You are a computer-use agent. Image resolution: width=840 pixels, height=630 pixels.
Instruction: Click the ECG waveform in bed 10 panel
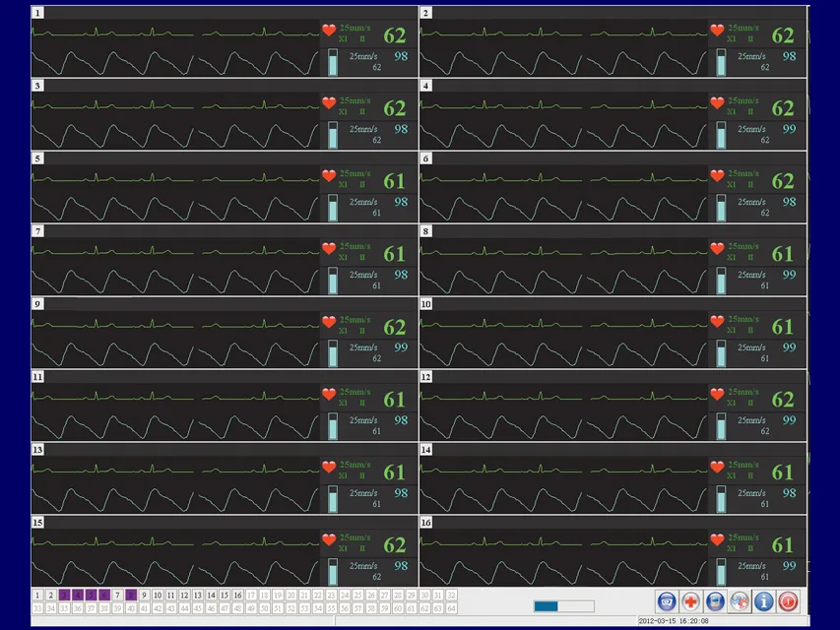[563, 324]
